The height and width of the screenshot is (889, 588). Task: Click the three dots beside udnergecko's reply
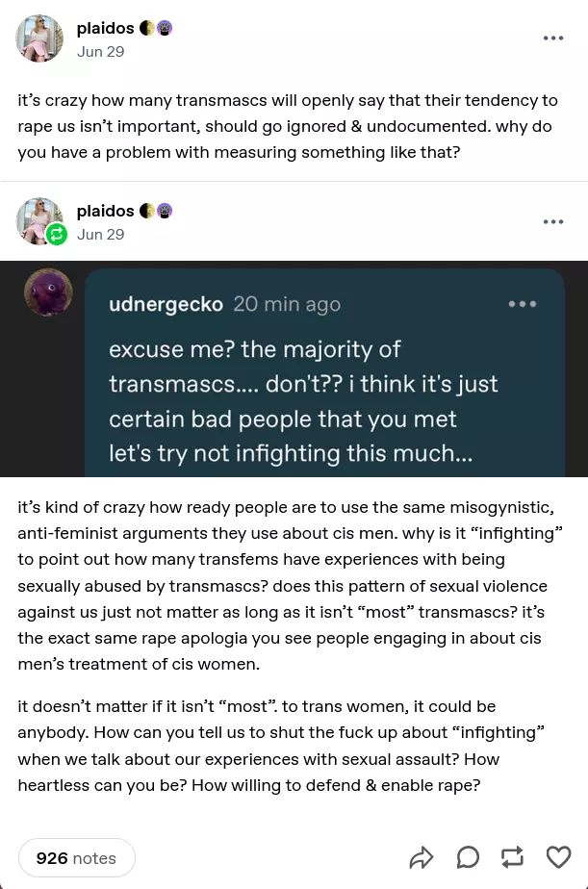(x=523, y=304)
